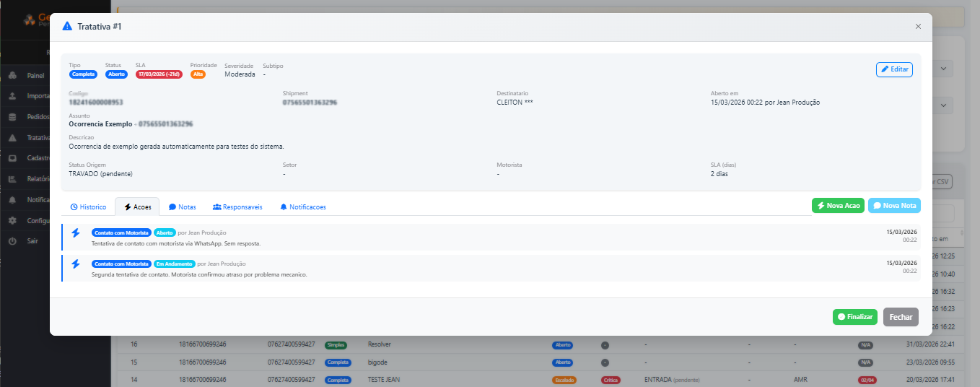Expand the first dropdown behind the modal

tap(945, 69)
